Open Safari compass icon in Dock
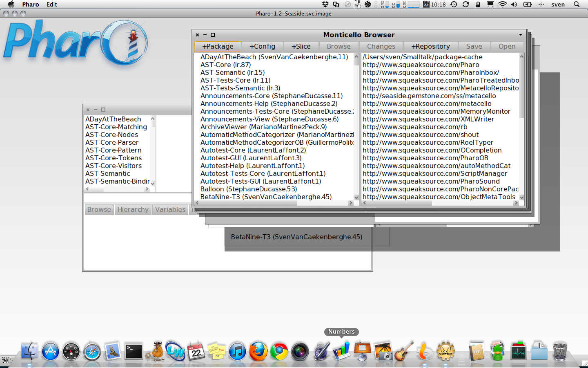This screenshot has height=368, width=588. point(92,352)
